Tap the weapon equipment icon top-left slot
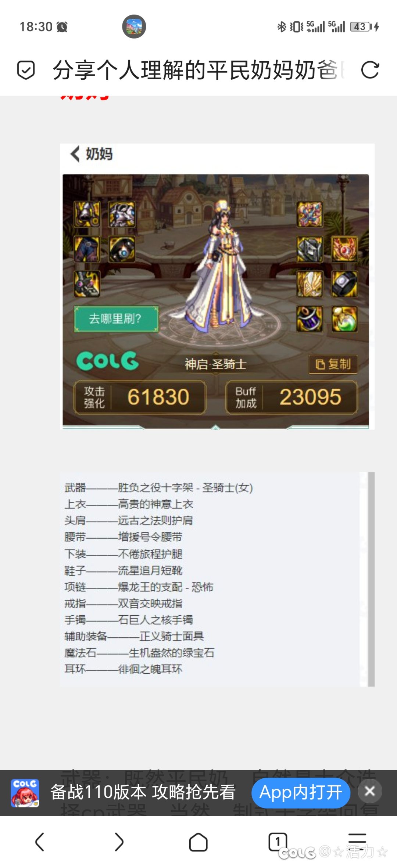This screenshot has width=397, height=868. tap(309, 213)
